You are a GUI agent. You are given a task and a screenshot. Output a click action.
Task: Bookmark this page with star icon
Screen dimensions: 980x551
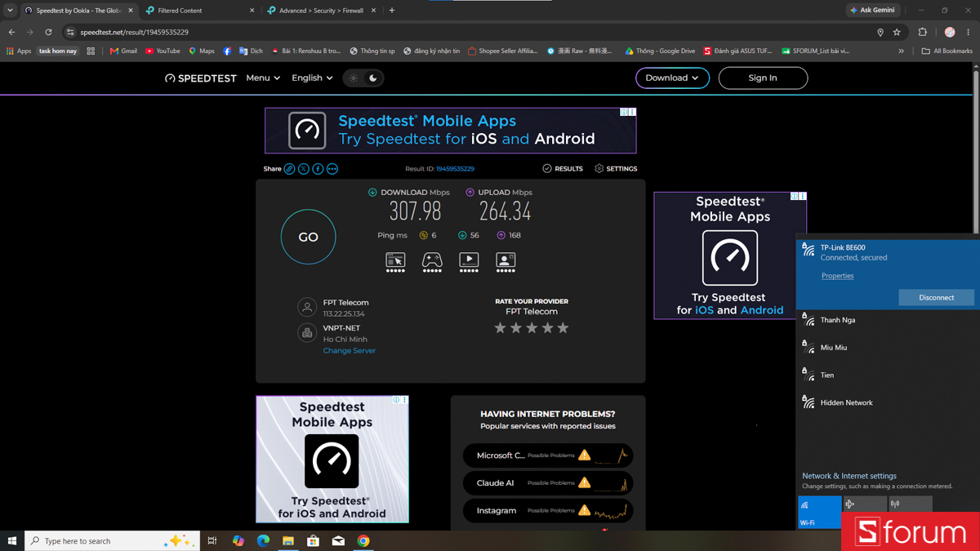(897, 32)
